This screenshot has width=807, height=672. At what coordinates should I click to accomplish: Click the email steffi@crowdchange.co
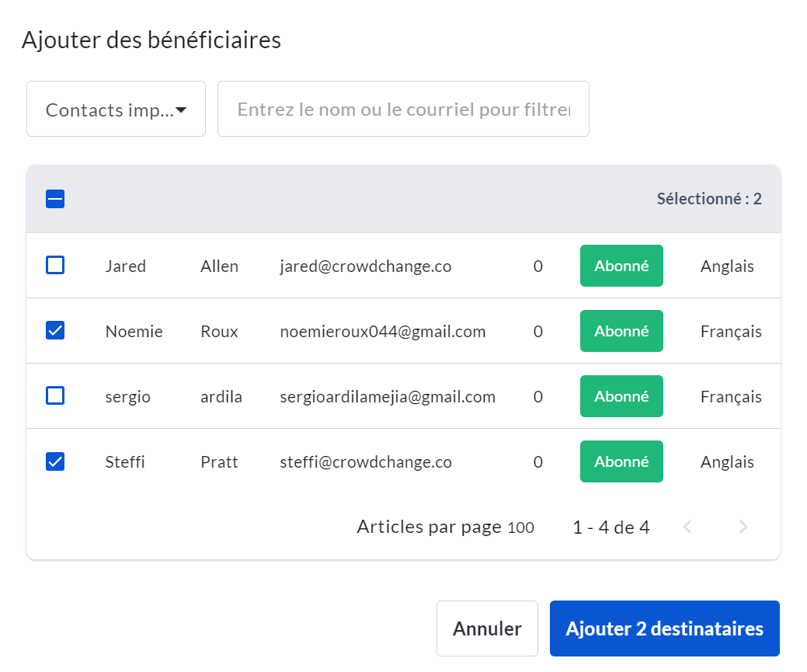[365, 462]
